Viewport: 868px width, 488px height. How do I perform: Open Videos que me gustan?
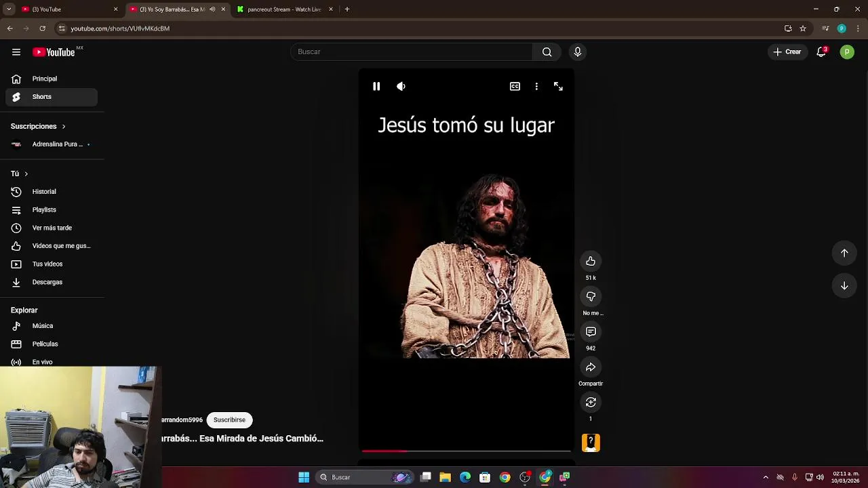coord(52,246)
